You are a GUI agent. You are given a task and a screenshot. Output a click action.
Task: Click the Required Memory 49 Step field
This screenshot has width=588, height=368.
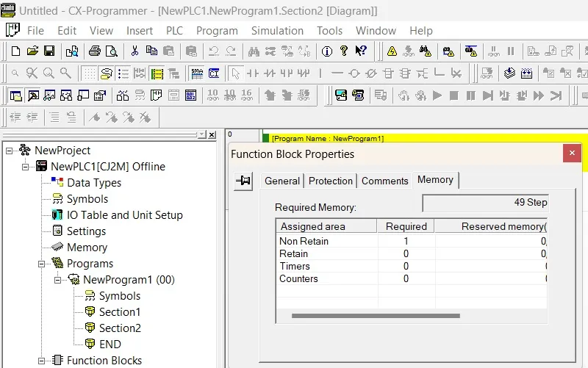(485, 203)
